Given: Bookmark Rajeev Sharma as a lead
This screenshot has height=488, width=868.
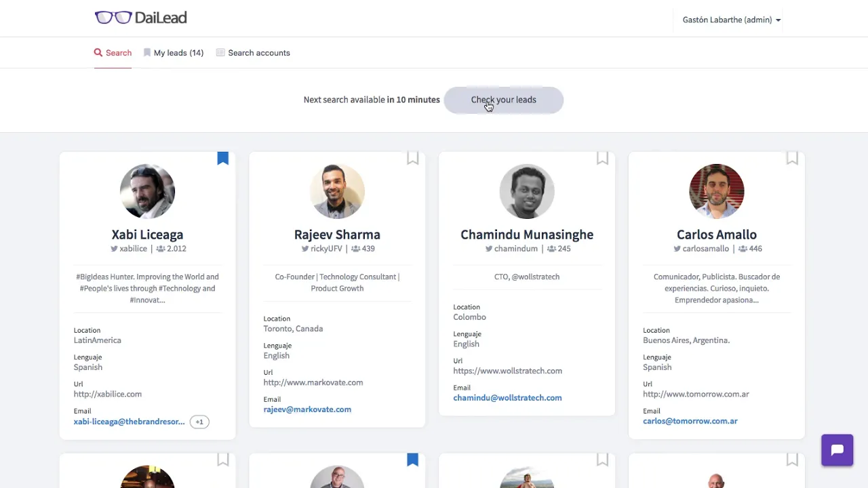Looking at the screenshot, I should (x=412, y=159).
